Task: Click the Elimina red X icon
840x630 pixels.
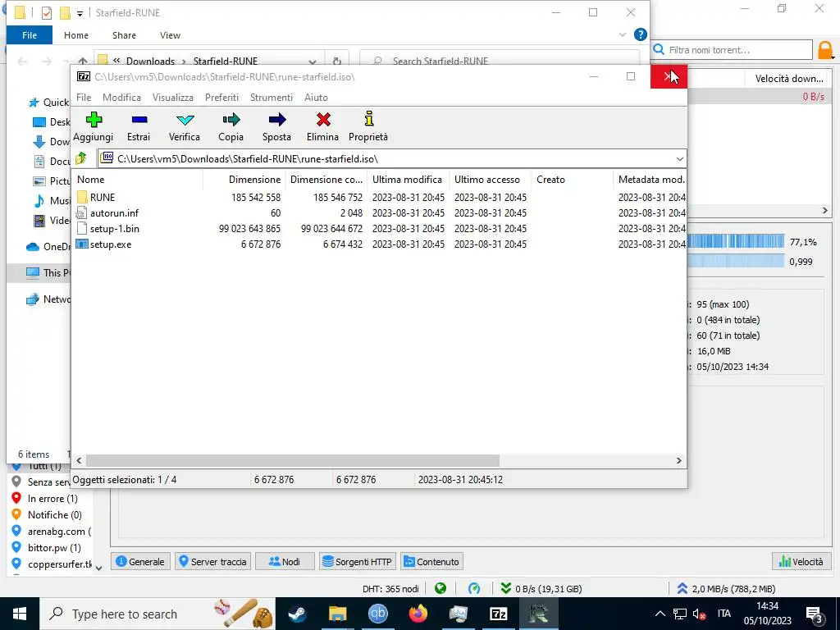Action: coord(323,120)
